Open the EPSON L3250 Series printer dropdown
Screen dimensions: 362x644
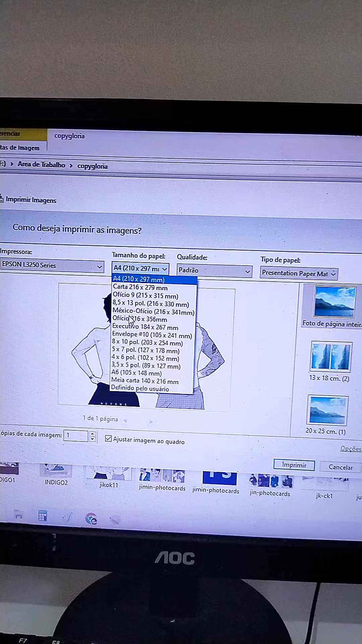(x=52, y=265)
